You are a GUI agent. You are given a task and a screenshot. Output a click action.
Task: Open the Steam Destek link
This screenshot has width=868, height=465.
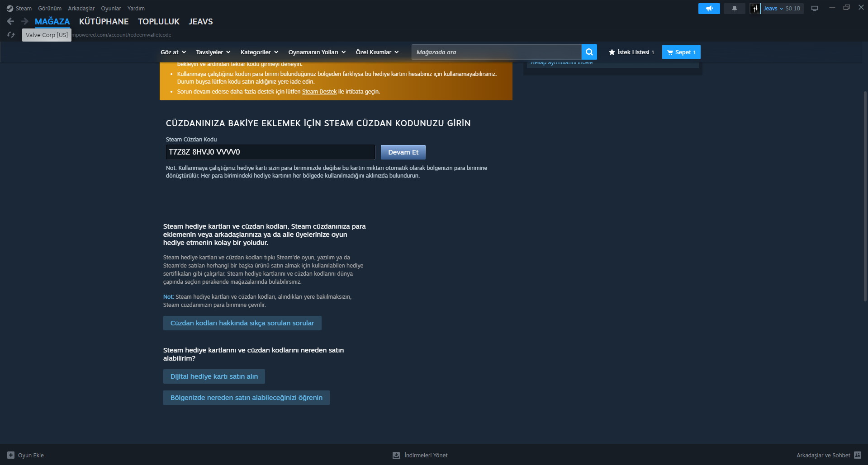[x=319, y=92]
